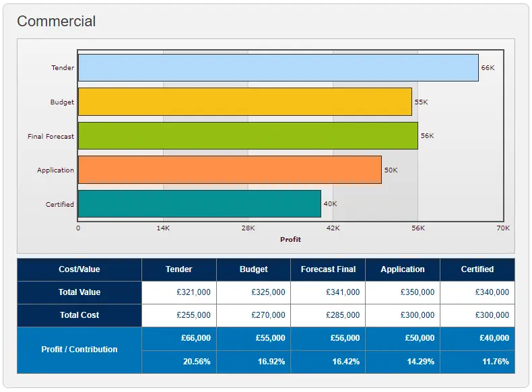
Task: Click the teal Certified bar
Action: [199, 204]
